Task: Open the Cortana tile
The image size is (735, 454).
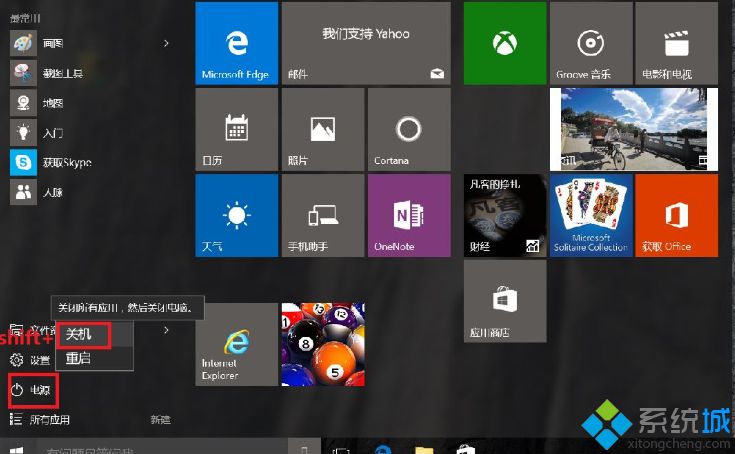Action: click(x=409, y=129)
